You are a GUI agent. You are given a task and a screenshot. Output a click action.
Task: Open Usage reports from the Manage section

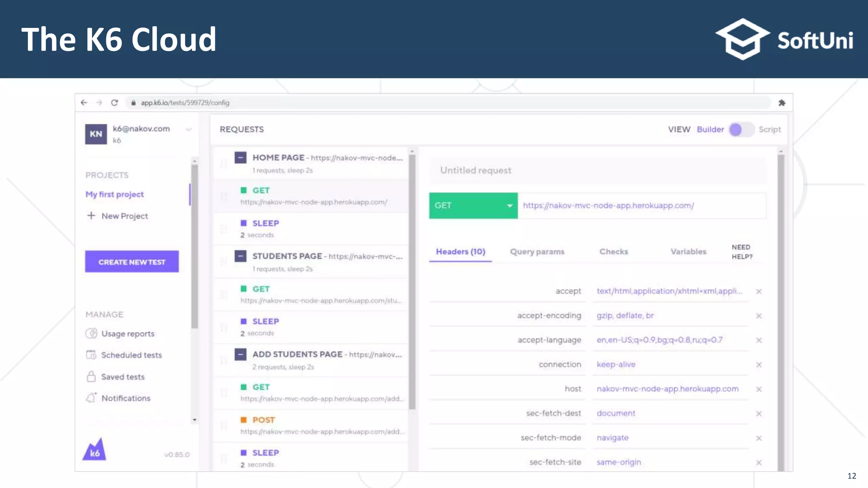[x=128, y=334]
